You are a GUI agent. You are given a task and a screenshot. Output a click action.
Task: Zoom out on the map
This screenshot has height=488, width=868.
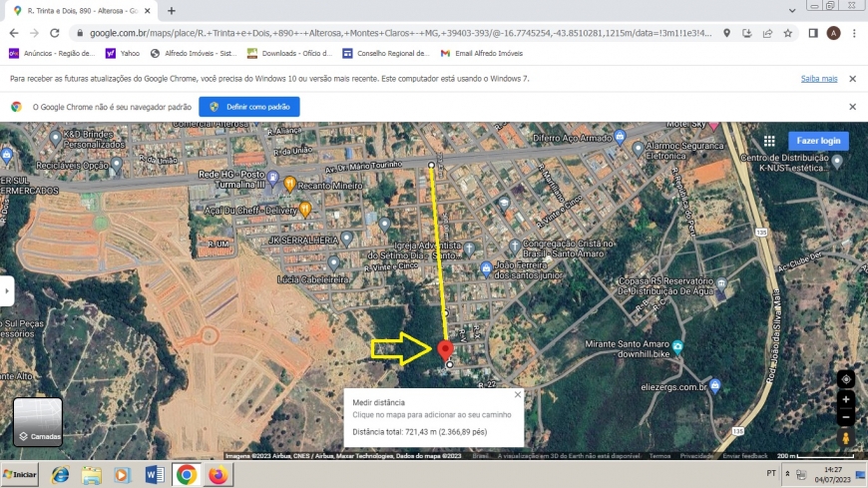[x=845, y=417]
